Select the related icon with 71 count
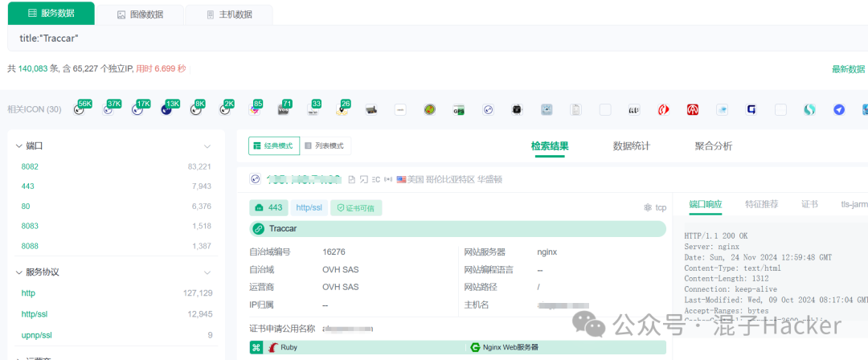868x360 pixels. [x=284, y=109]
